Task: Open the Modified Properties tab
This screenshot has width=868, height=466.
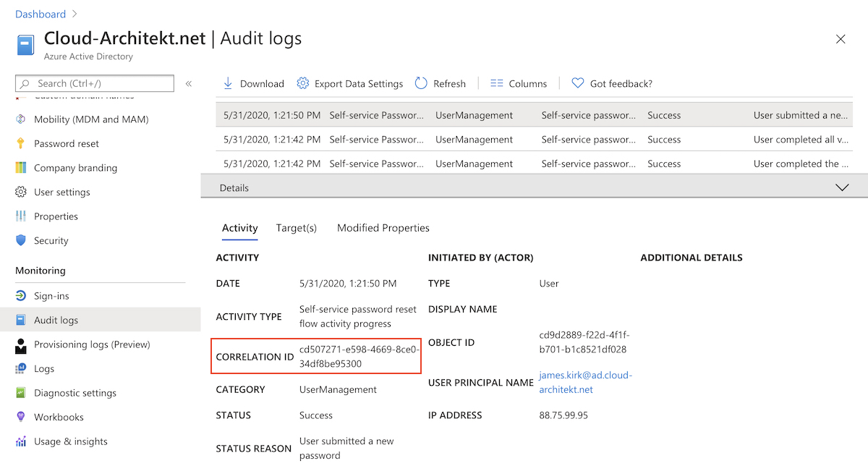Action: pyautogui.click(x=383, y=228)
